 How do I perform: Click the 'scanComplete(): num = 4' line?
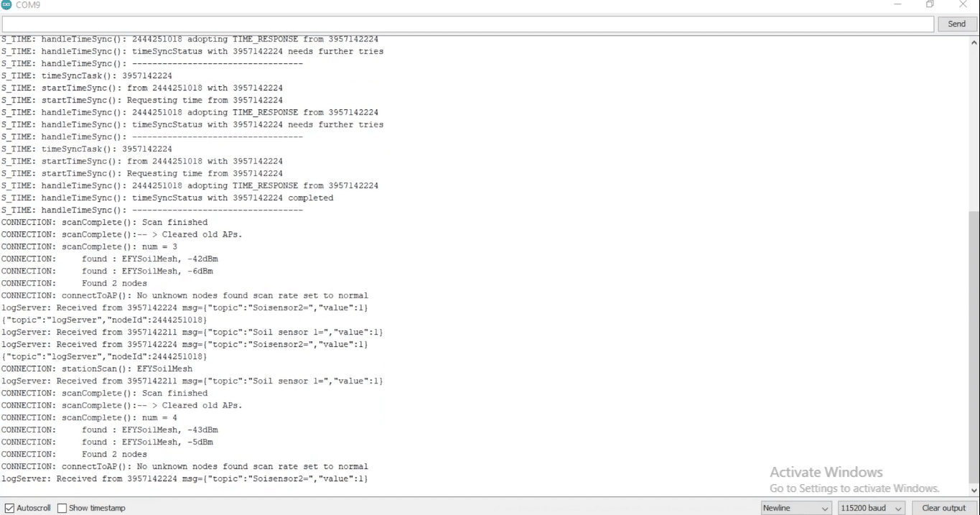pos(89,417)
